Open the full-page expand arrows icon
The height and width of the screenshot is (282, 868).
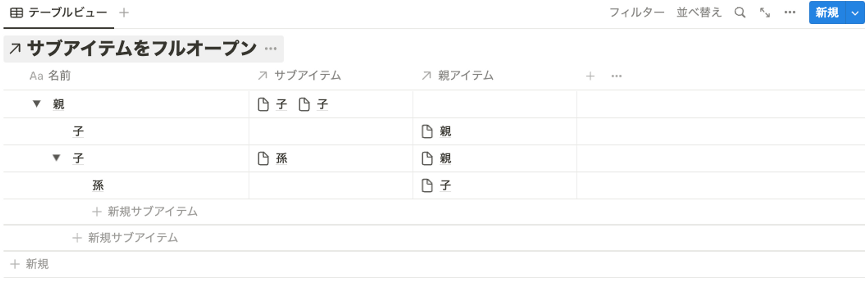pyautogui.click(x=765, y=13)
